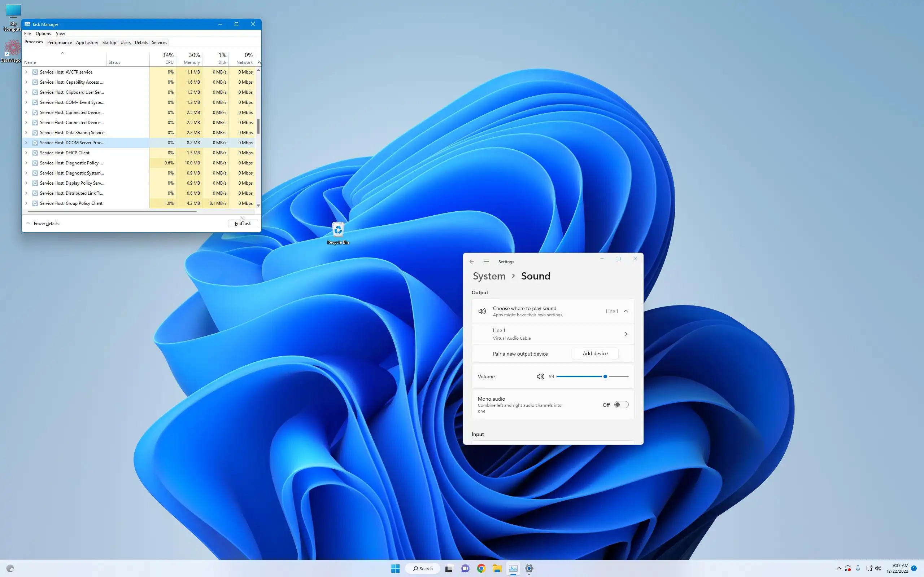The height and width of the screenshot is (577, 924).
Task: Expand Service Host: DHCP Client row
Action: 26,153
